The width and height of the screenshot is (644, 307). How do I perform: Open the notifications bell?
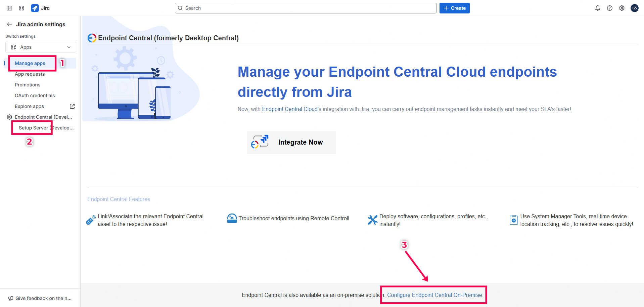(x=598, y=8)
